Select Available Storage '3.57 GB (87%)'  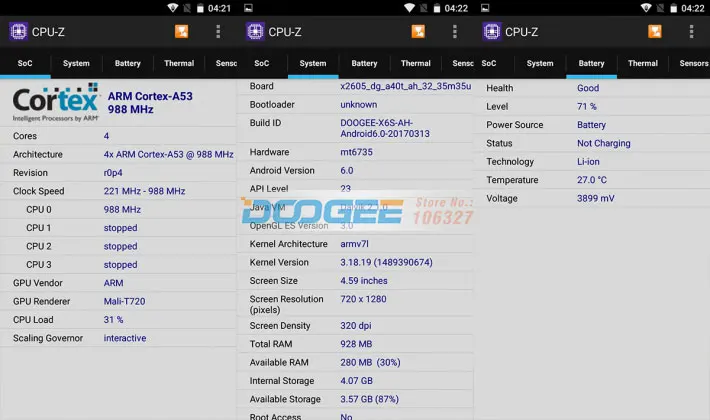(369, 399)
